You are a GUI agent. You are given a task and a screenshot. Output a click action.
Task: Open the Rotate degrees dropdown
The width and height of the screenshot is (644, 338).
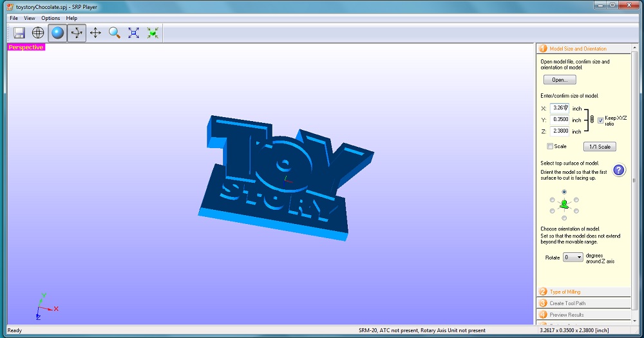tap(573, 258)
